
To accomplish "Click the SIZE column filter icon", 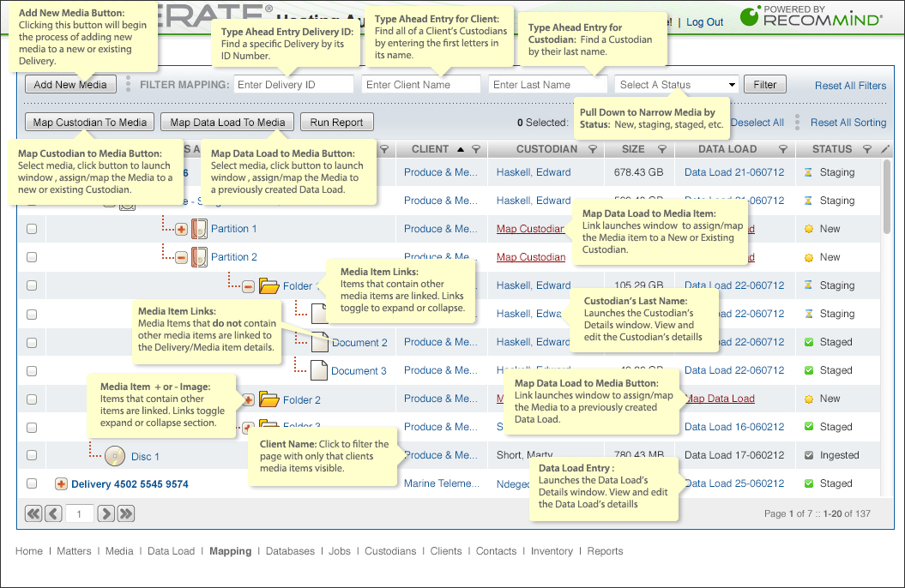I will click(x=662, y=149).
